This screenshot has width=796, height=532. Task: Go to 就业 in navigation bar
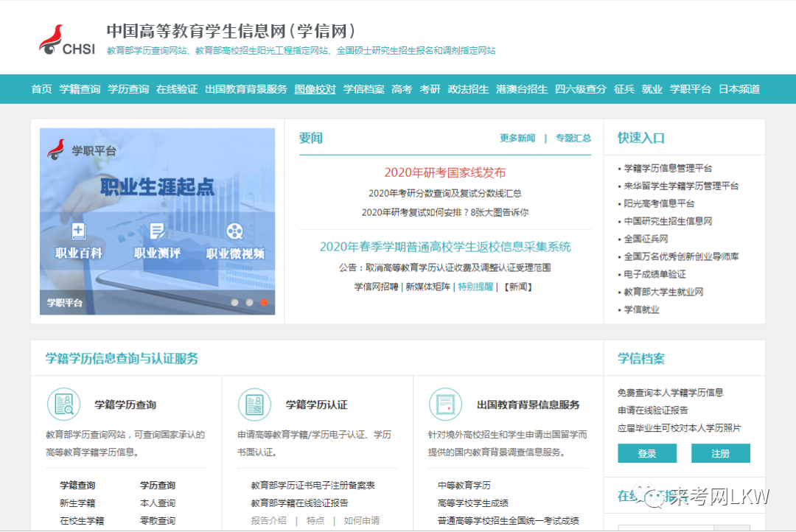click(652, 89)
